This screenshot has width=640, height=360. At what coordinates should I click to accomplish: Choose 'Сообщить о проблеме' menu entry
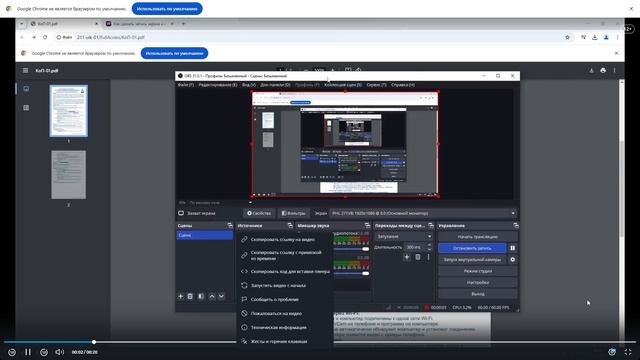click(x=285, y=299)
